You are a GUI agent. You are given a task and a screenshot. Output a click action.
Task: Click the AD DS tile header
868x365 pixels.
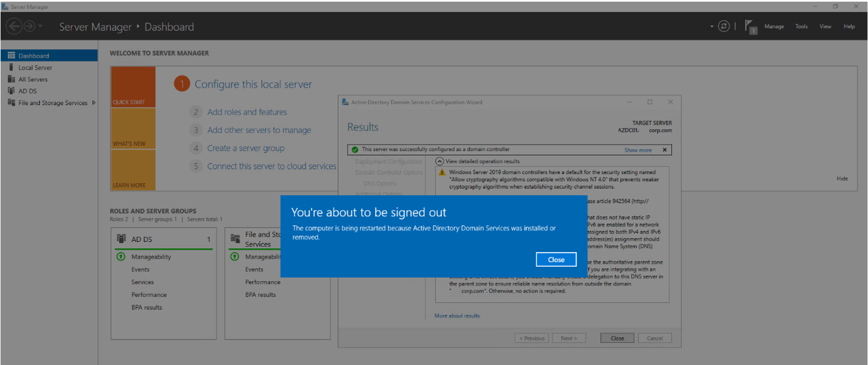point(163,239)
